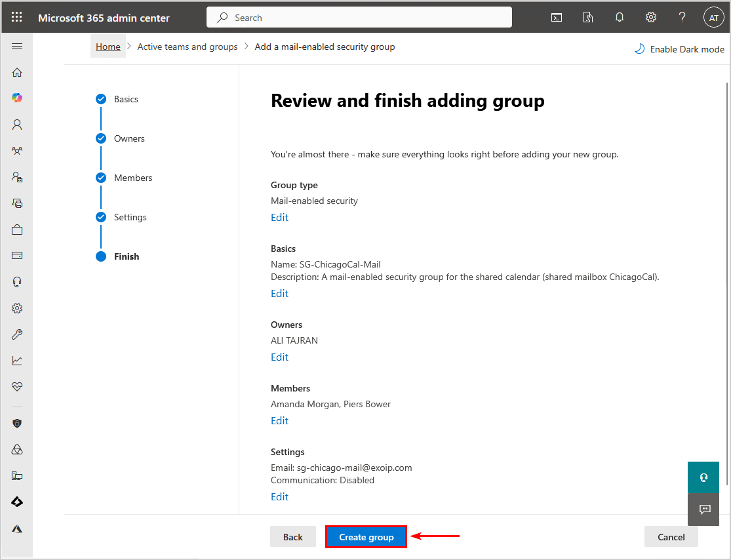This screenshot has width=731, height=560.
Task: Open Billing card icon in sidebar
Action: 17,256
